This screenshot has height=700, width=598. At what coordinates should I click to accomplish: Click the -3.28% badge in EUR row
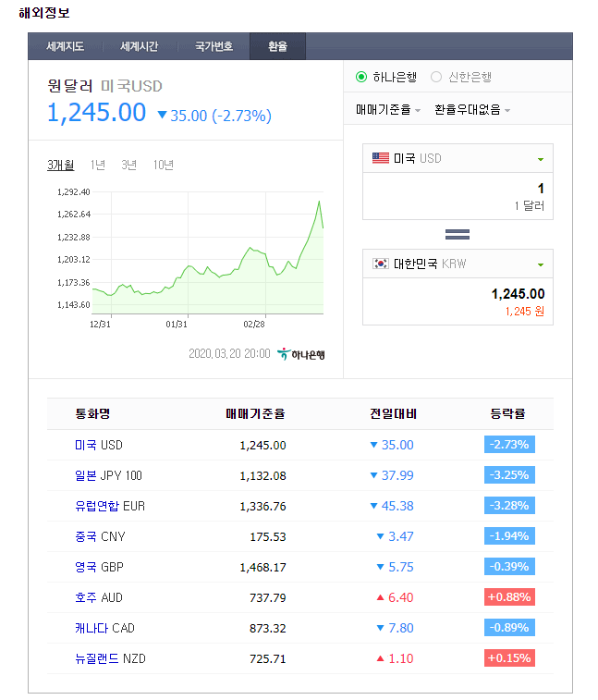click(x=509, y=506)
